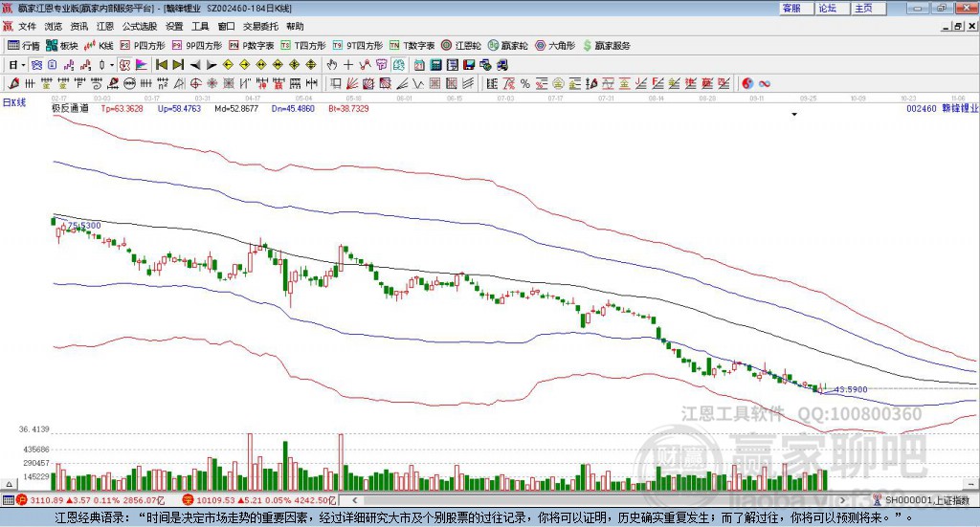Expand the dropdown arrow next to candlestick-style icon
Viewport: 980px width, 527px height.
(x=112, y=65)
